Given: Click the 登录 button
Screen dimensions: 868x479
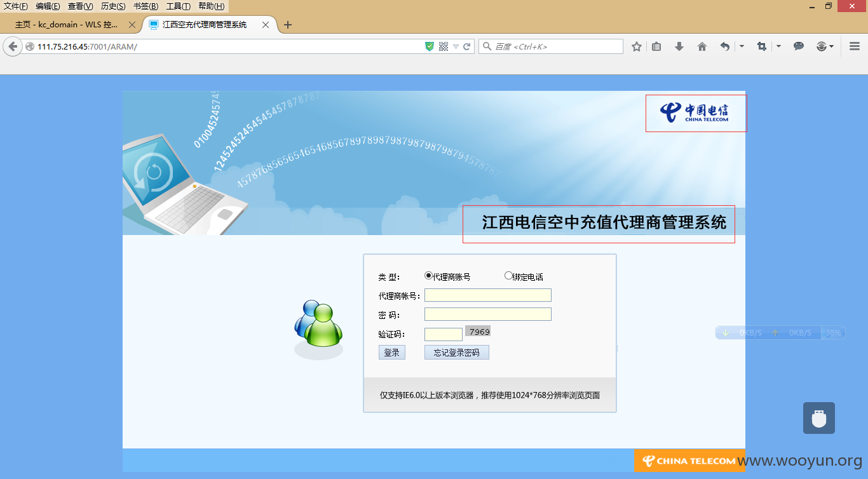Looking at the screenshot, I should [392, 353].
